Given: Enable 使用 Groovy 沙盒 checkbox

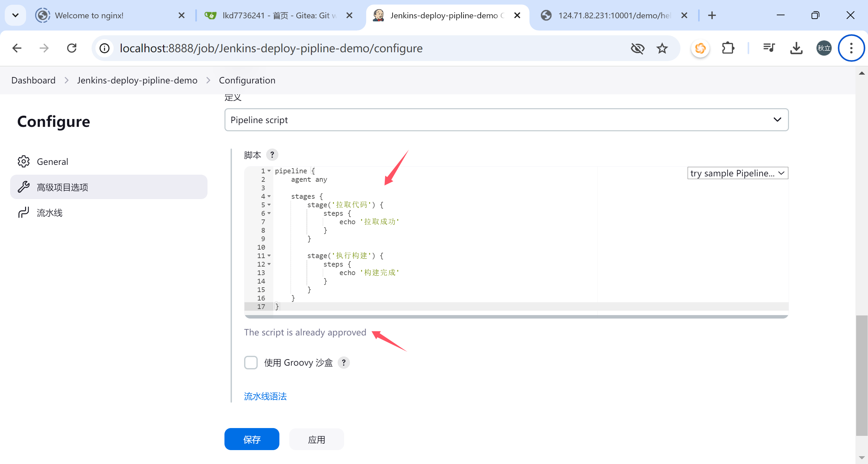Looking at the screenshot, I should (x=251, y=363).
